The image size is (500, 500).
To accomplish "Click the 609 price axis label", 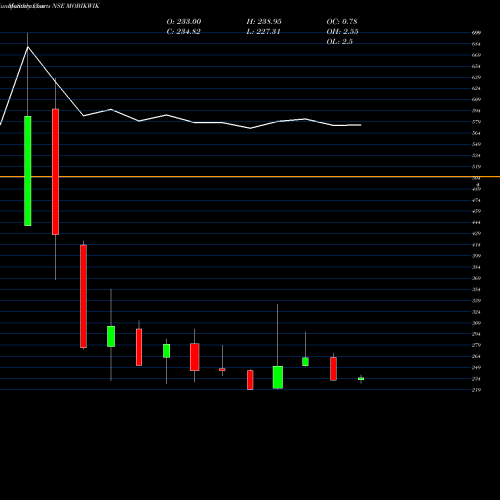I will (476, 99).
